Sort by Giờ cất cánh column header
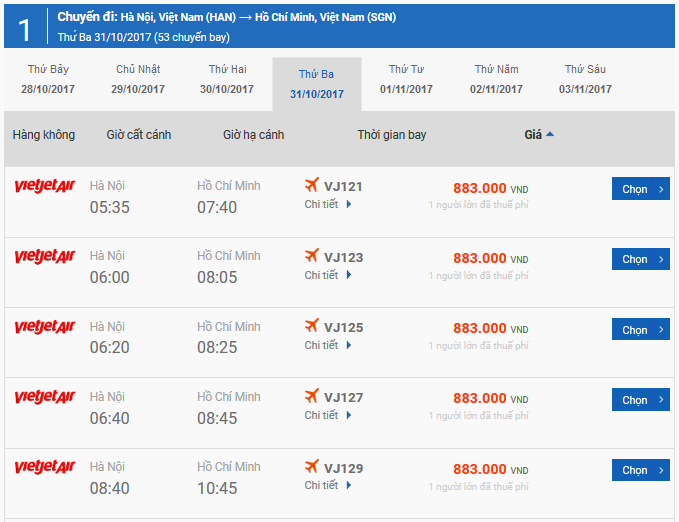 (139, 135)
